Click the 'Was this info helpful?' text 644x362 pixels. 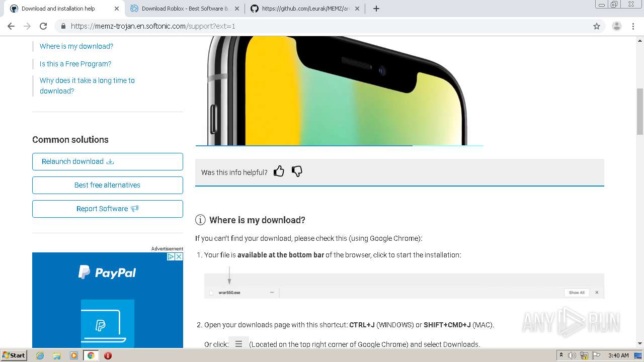coord(234,172)
